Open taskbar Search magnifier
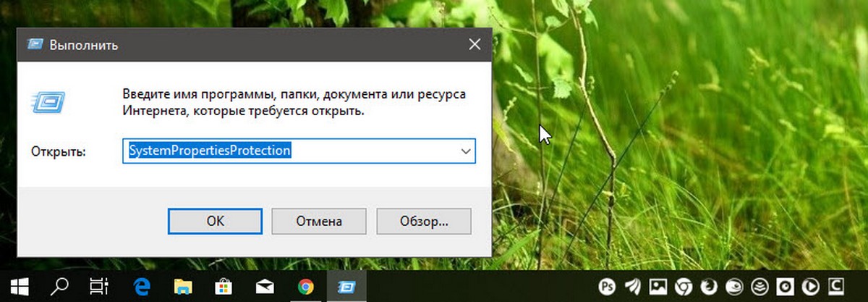Screen dimensions: 868x302 tap(59, 287)
